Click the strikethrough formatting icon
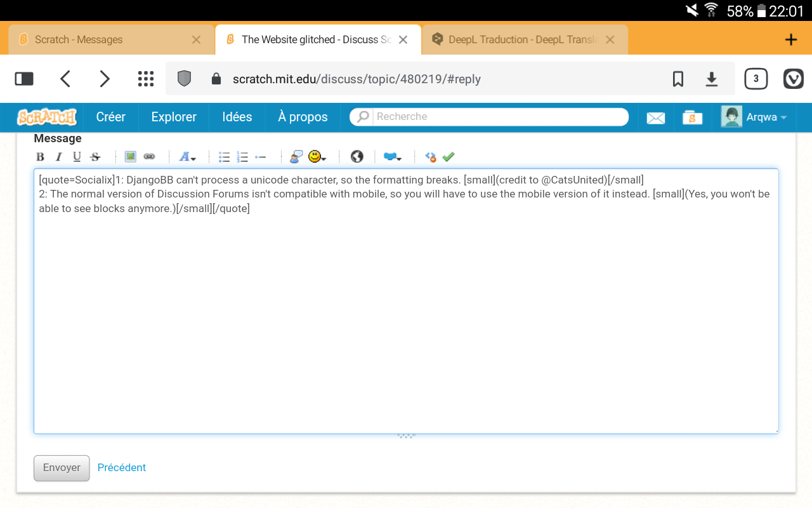The image size is (812, 508). [95, 157]
